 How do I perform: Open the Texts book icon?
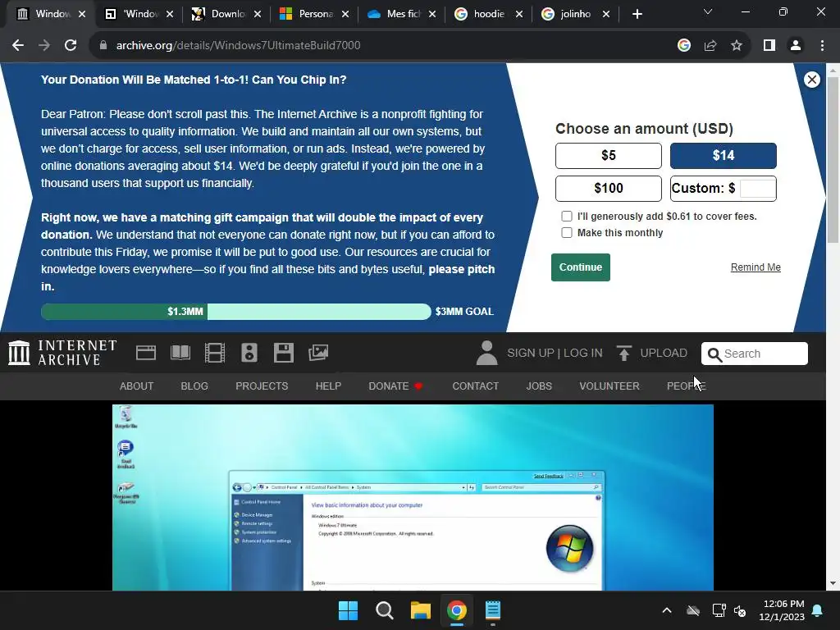click(x=180, y=353)
